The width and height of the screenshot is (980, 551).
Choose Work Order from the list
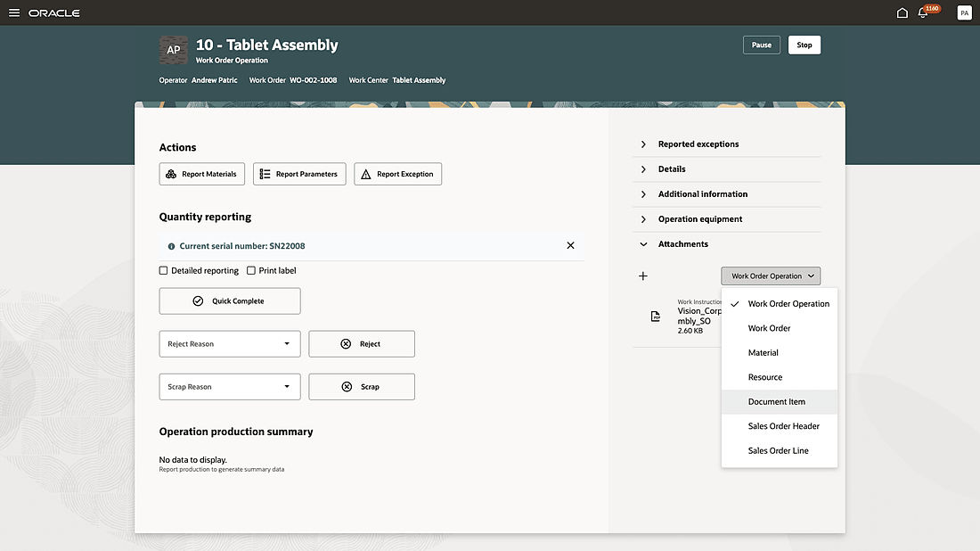[x=780, y=328]
